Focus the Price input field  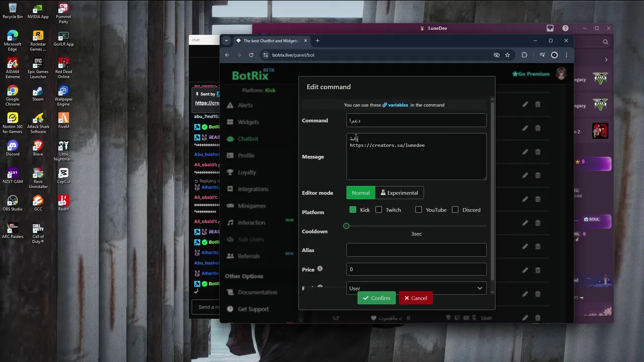(417, 269)
